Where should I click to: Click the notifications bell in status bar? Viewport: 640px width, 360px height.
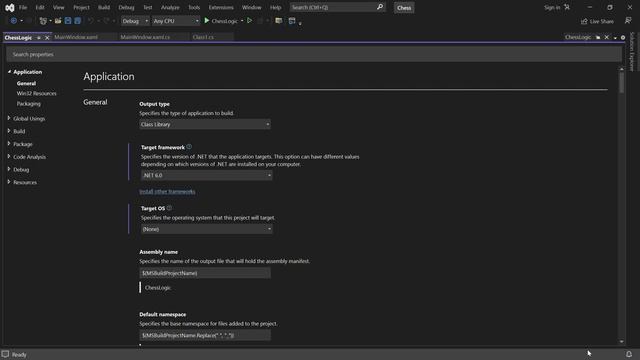tap(629, 354)
